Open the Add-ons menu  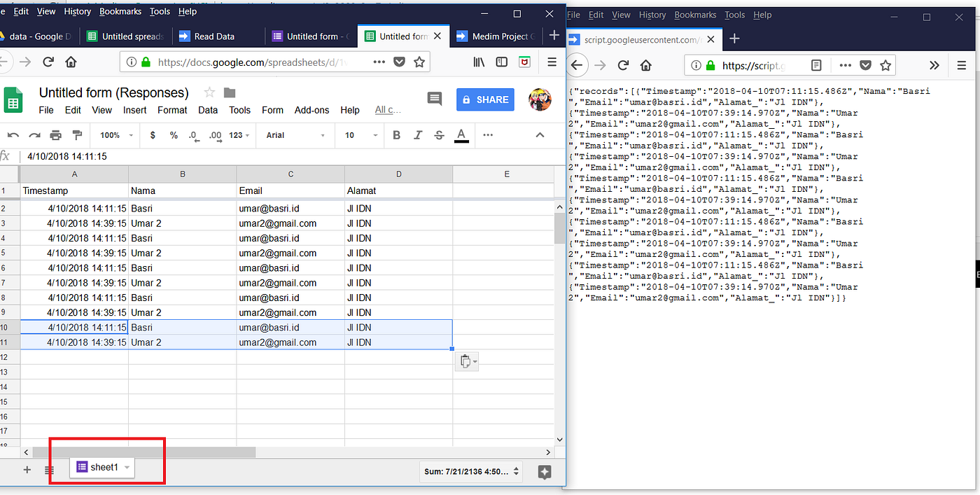pos(312,110)
